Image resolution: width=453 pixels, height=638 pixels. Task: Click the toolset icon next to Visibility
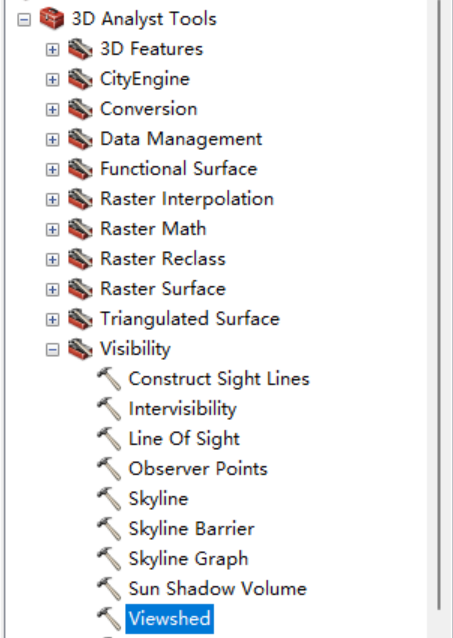coord(80,349)
